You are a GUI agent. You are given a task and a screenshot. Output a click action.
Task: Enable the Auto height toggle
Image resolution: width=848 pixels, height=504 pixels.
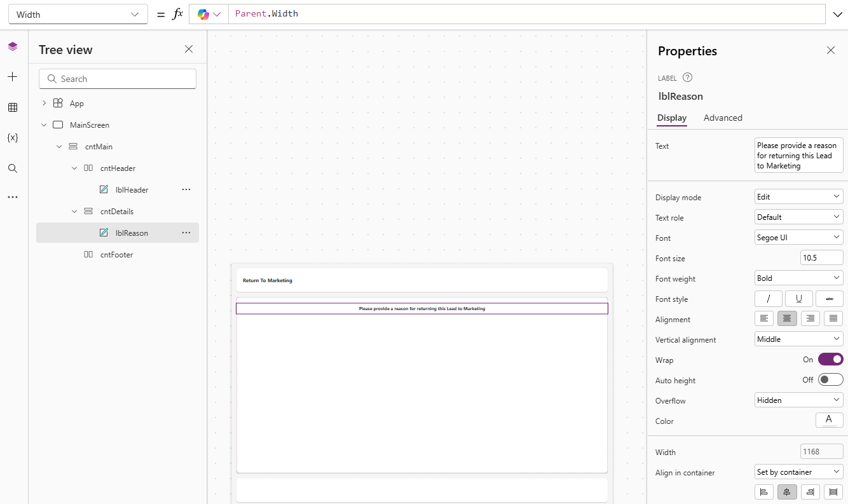(830, 380)
